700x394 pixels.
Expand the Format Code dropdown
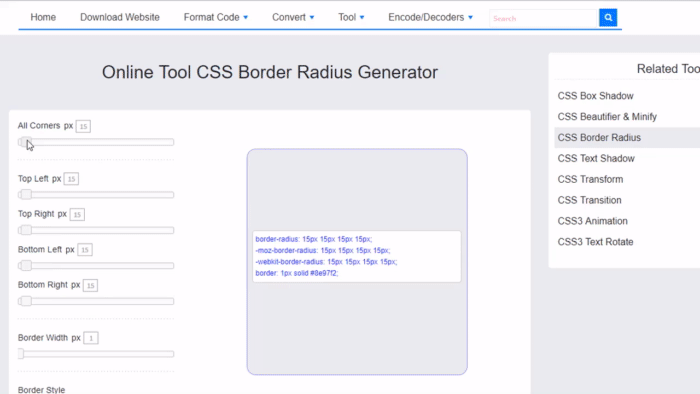tap(216, 17)
